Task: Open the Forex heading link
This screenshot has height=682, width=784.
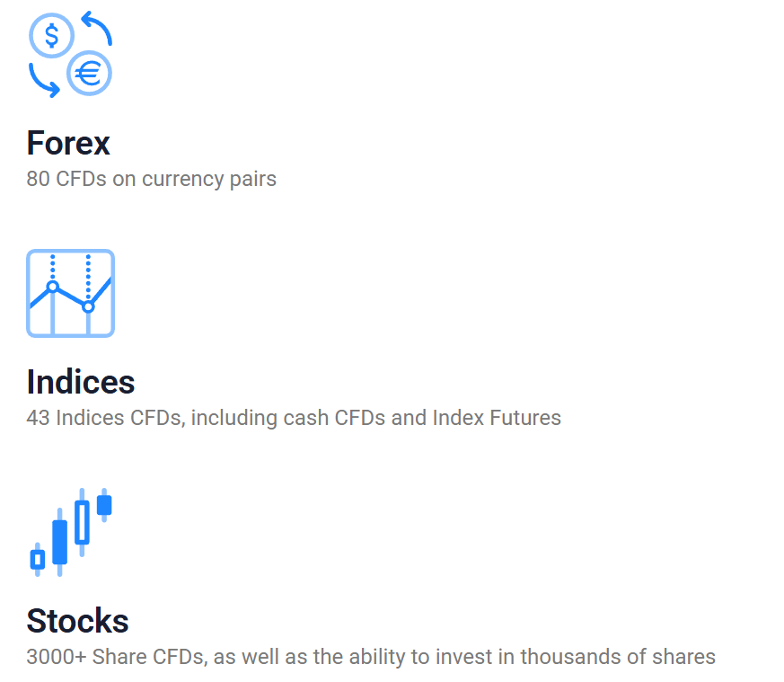Action: click(x=68, y=144)
